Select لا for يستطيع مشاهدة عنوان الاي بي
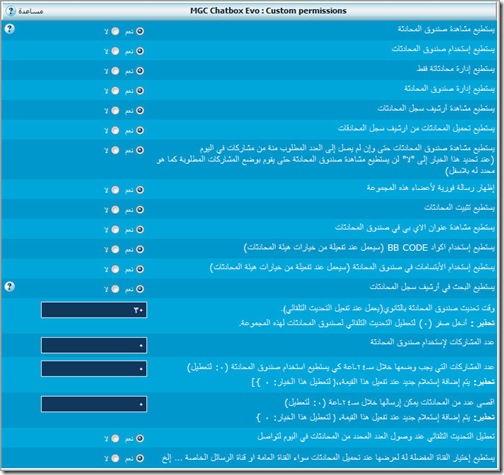504x475 pixels. pyautogui.click(x=115, y=229)
